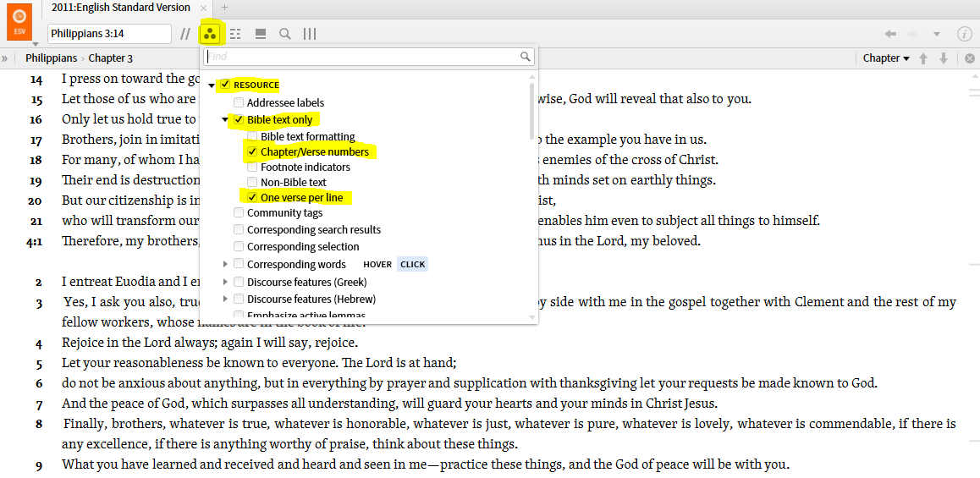Image resolution: width=980 pixels, height=478 pixels.
Task: Click the orange ESV resource icon
Action: coord(19,21)
